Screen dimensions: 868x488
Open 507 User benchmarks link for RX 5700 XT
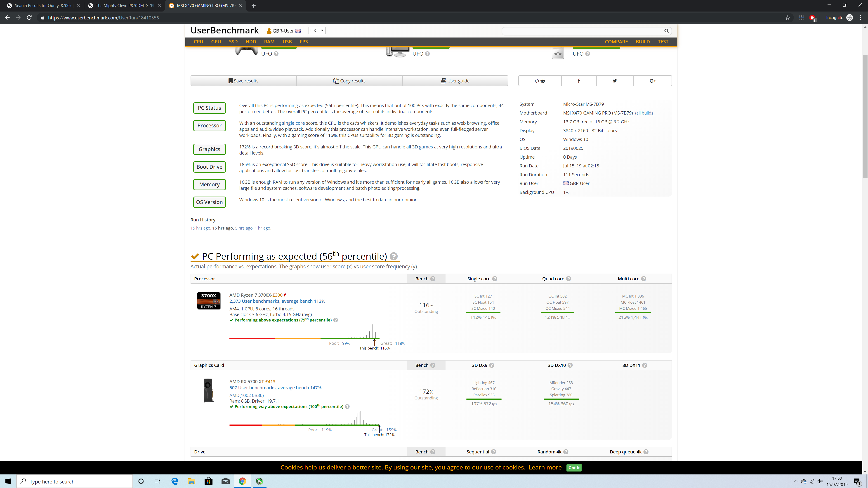[275, 388]
